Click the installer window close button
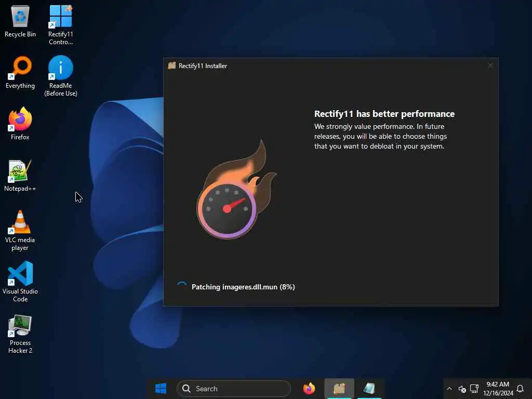 tap(490, 65)
